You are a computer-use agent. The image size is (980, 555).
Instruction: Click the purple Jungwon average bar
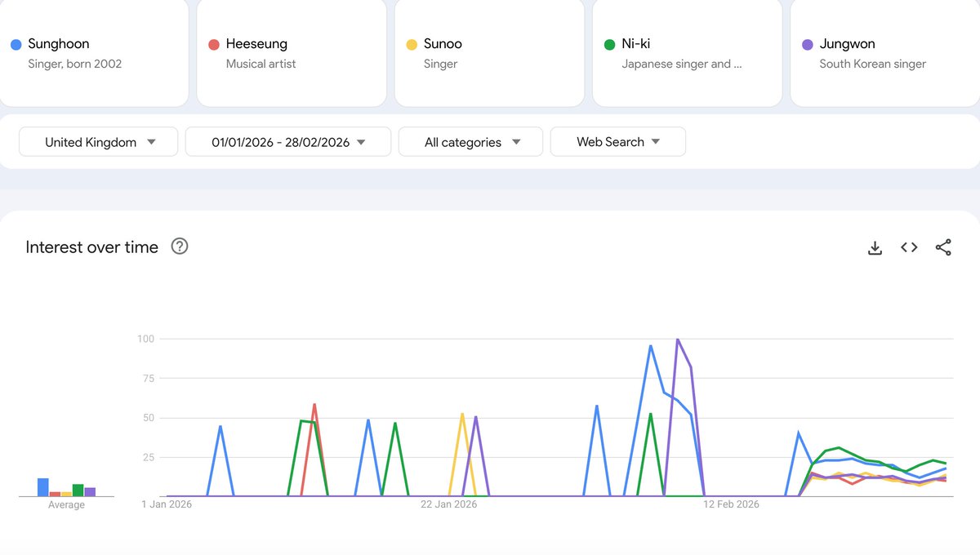coord(91,492)
